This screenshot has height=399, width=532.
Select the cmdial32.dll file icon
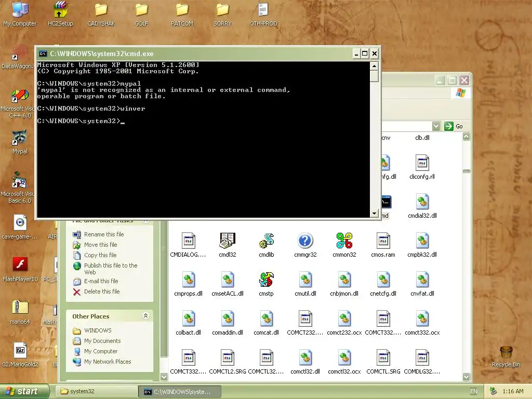tap(422, 202)
